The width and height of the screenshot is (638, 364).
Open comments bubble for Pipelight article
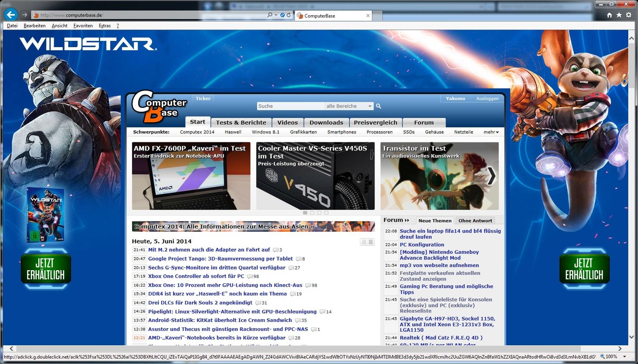[x=322, y=312]
